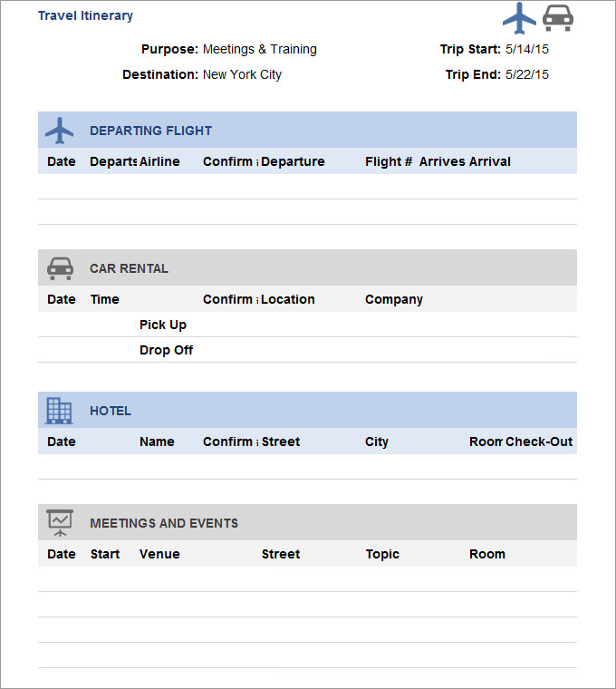
Task: Click the Check-Out column header in Hotel
Action: click(539, 442)
